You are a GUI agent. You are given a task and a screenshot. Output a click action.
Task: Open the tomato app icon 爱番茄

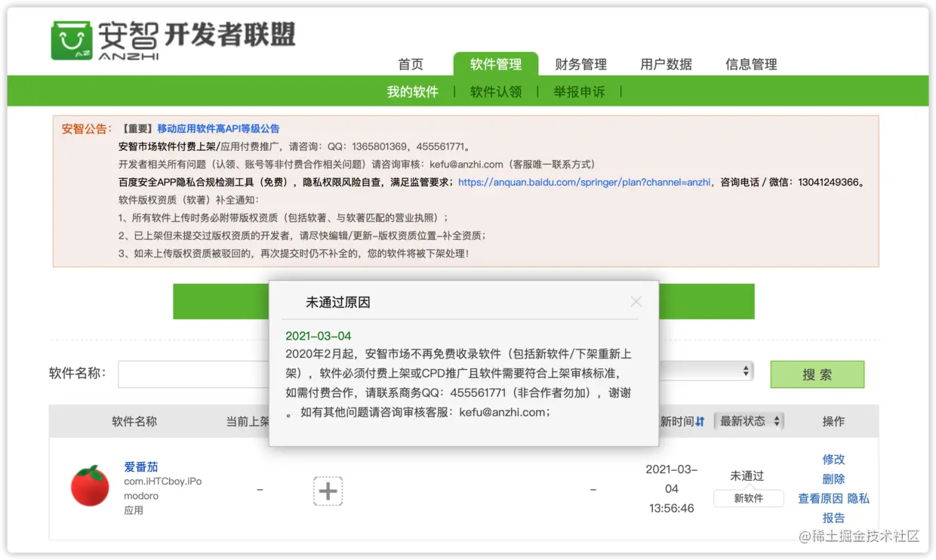coord(90,485)
